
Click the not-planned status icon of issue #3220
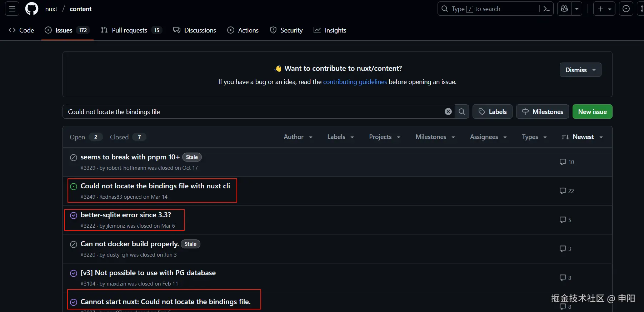[x=74, y=244]
